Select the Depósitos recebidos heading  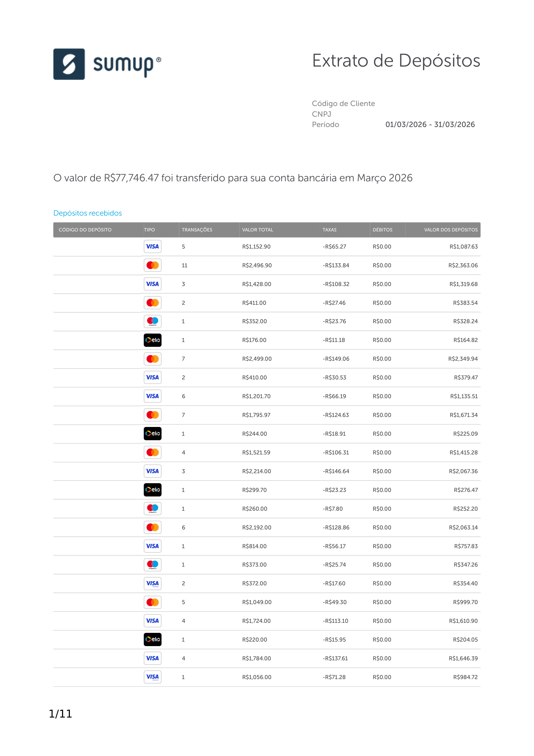[88, 213]
